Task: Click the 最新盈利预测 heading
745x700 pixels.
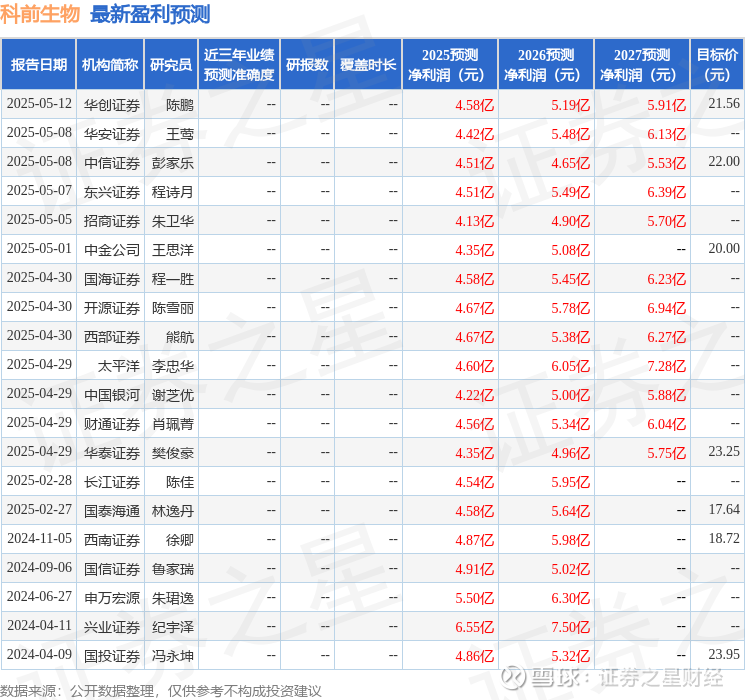Action: (150, 14)
